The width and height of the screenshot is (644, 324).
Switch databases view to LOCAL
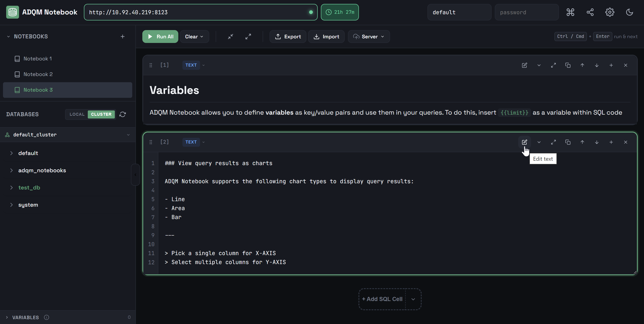(77, 114)
